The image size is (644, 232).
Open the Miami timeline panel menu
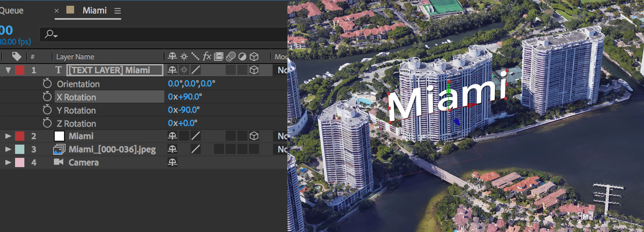[118, 11]
